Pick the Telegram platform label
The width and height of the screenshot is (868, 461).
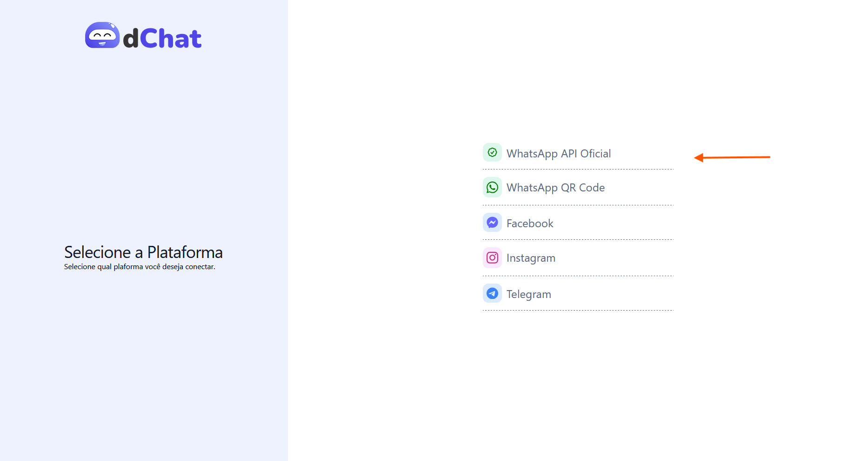[x=528, y=294]
